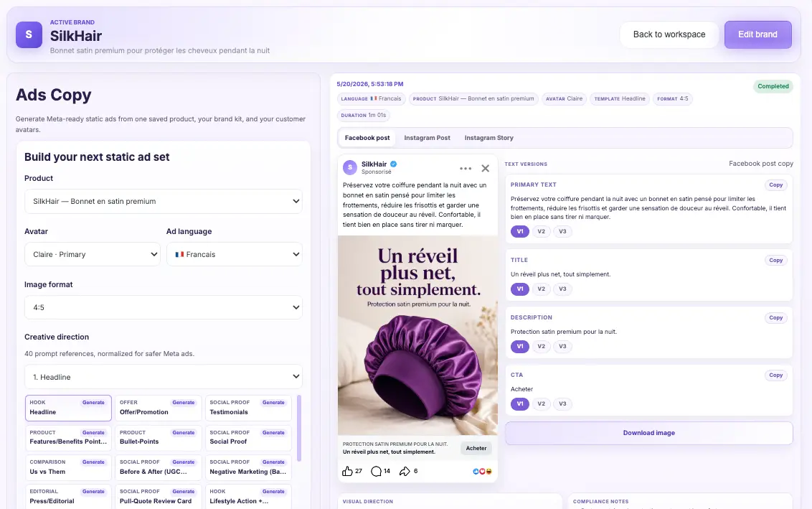
Task: Select the Hook Headline template card
Action: pyautogui.click(x=68, y=408)
